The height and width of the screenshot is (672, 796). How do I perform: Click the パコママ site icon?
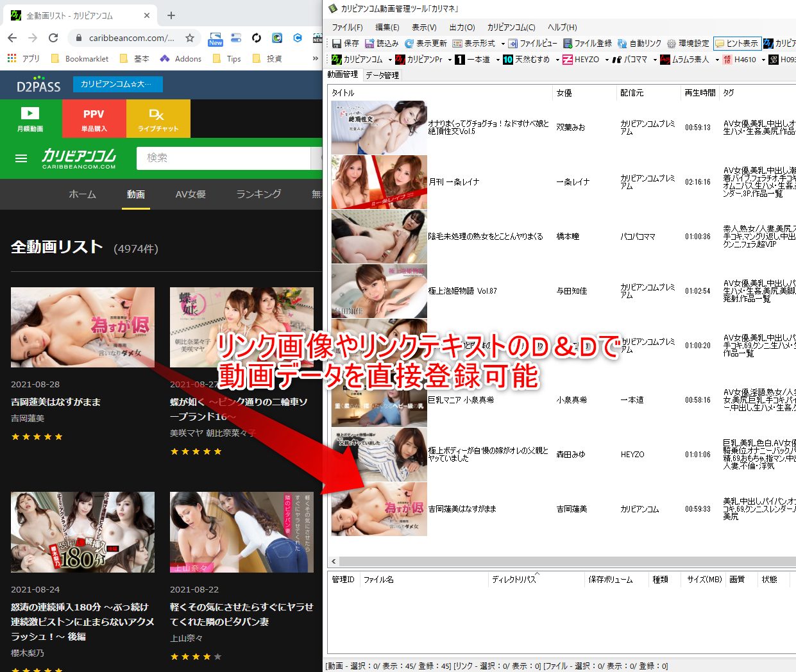[617, 60]
